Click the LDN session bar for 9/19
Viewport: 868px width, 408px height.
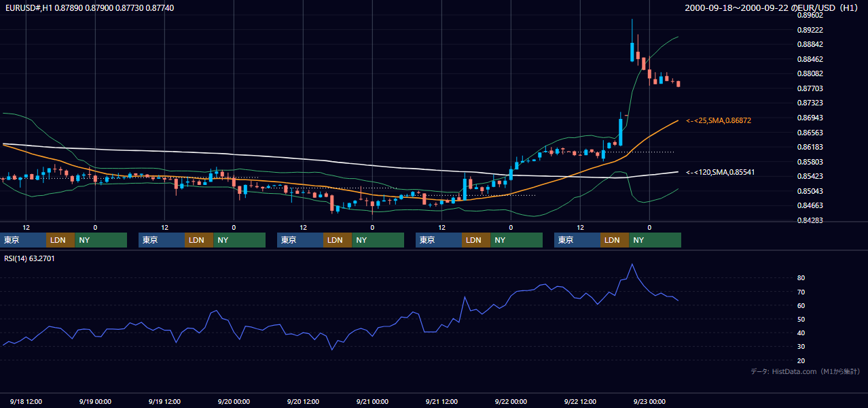point(199,240)
